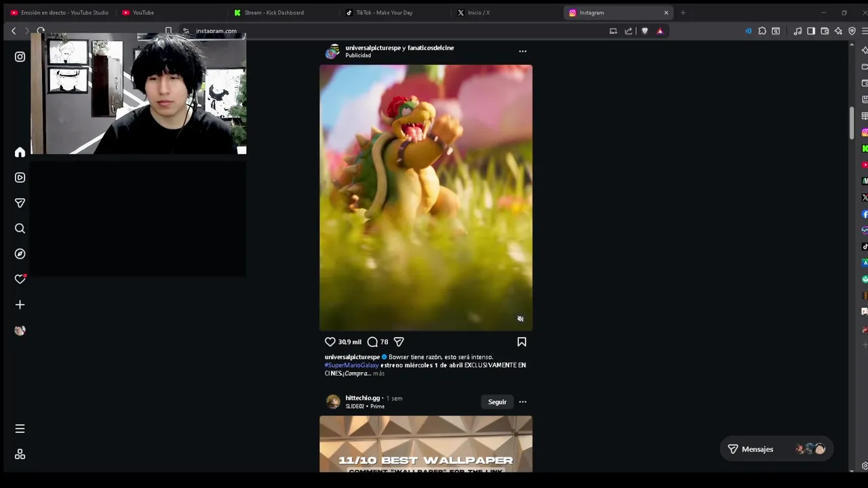Open more options for the universalpicturespe post
868x488 pixels.
[522, 51]
